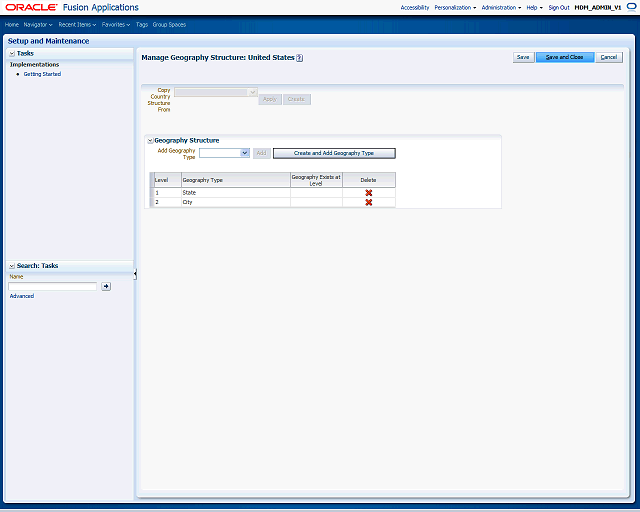This screenshot has height=512, width=640.
Task: Click Sign Out
Action: click(x=559, y=7)
